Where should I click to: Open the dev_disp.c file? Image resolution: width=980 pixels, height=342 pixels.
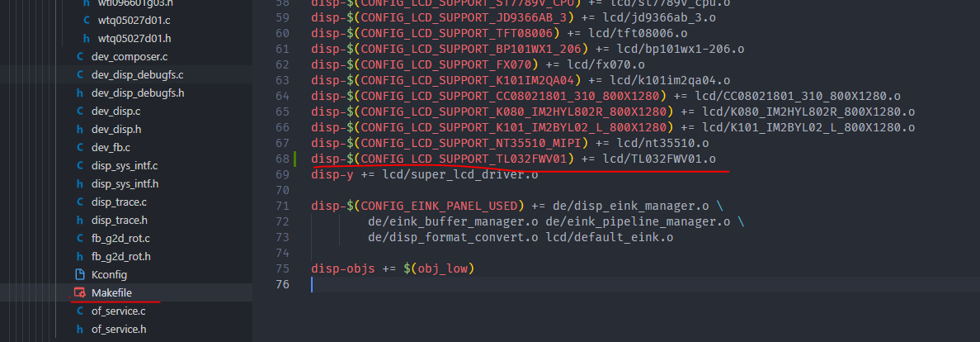(x=115, y=111)
